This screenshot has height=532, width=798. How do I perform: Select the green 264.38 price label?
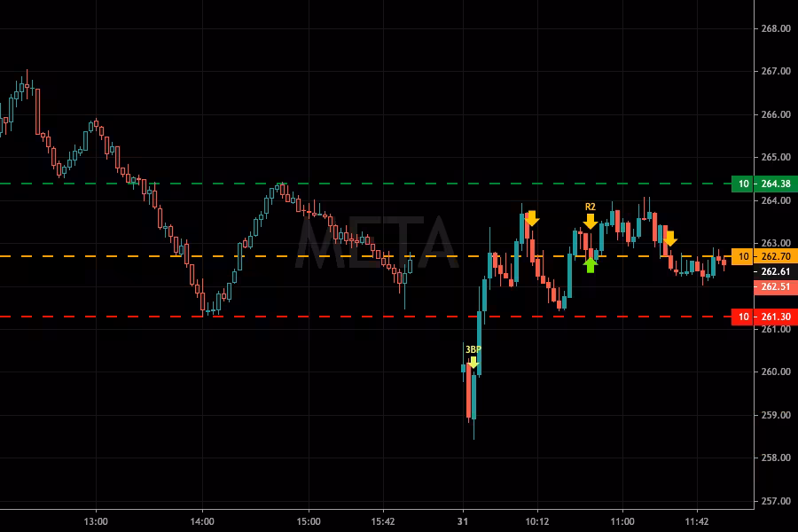click(776, 184)
